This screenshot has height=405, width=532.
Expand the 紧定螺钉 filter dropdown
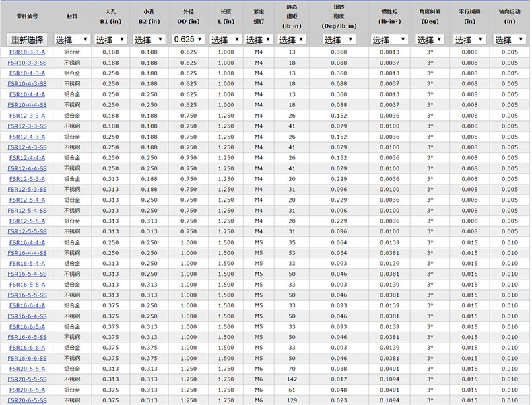click(x=259, y=40)
